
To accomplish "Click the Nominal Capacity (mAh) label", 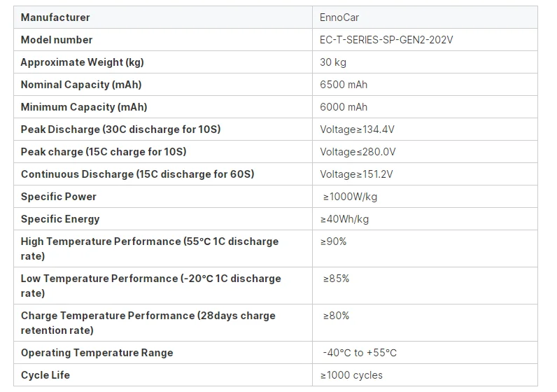I will (80, 85).
